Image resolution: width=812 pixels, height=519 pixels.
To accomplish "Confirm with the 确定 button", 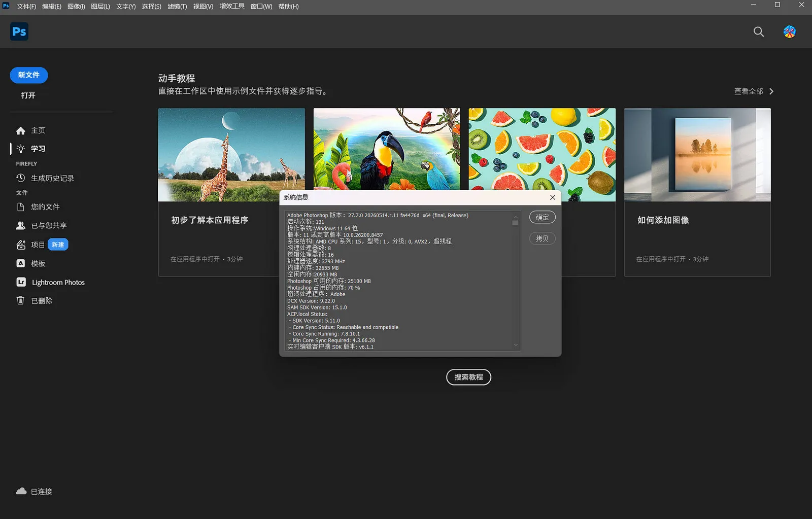I will (x=542, y=217).
